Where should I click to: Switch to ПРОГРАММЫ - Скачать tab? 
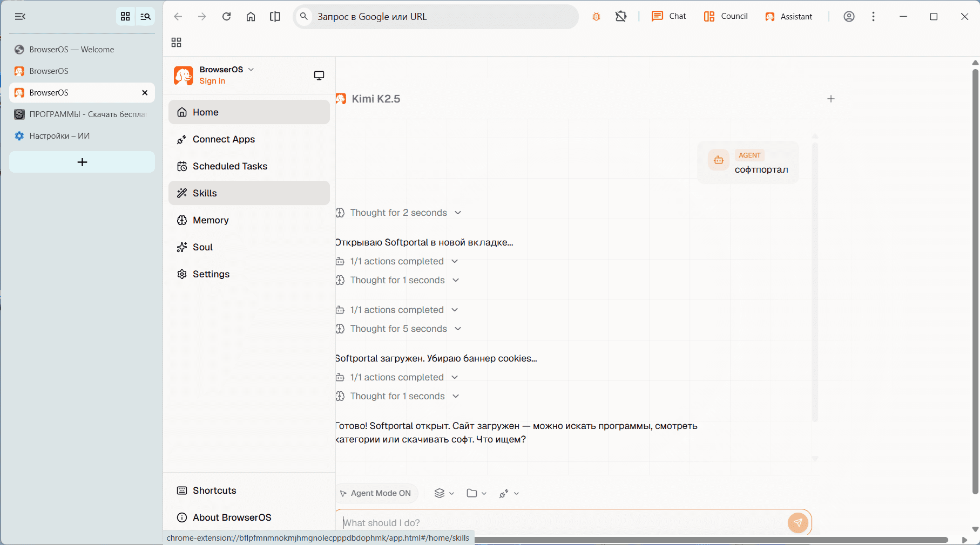click(x=82, y=114)
